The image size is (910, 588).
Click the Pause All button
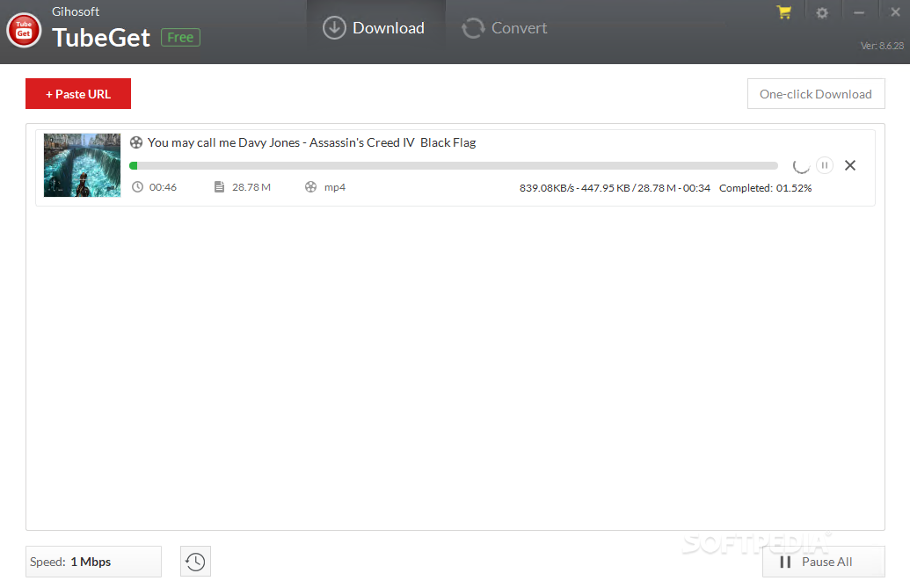(x=824, y=562)
